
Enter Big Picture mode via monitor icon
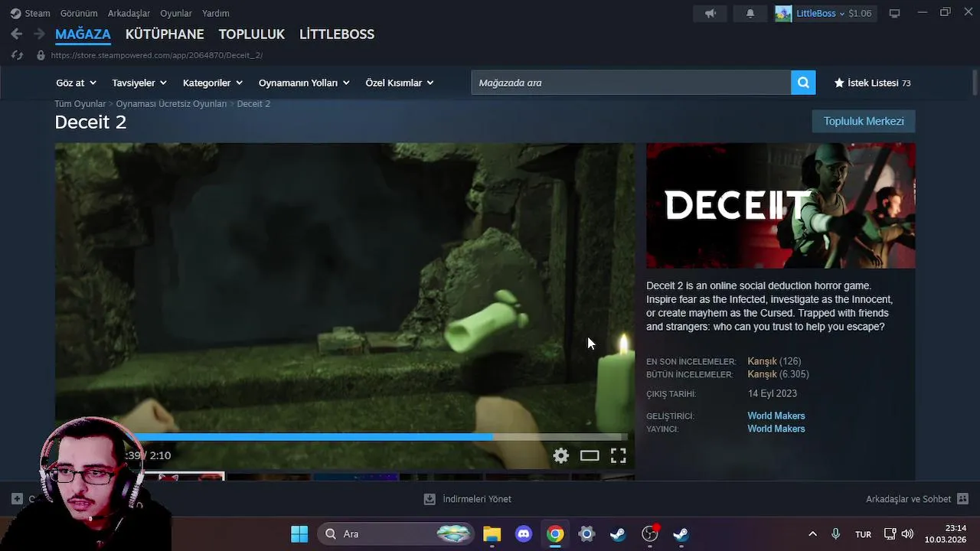point(894,13)
